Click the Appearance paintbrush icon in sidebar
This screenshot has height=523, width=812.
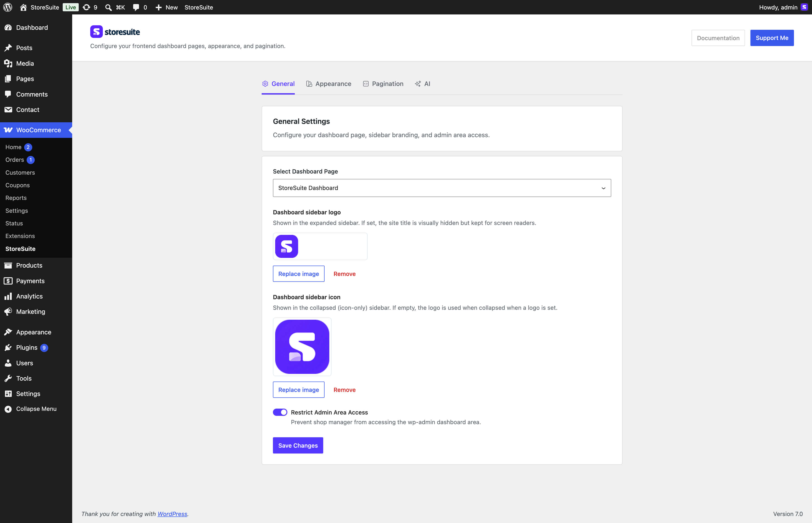pos(8,332)
